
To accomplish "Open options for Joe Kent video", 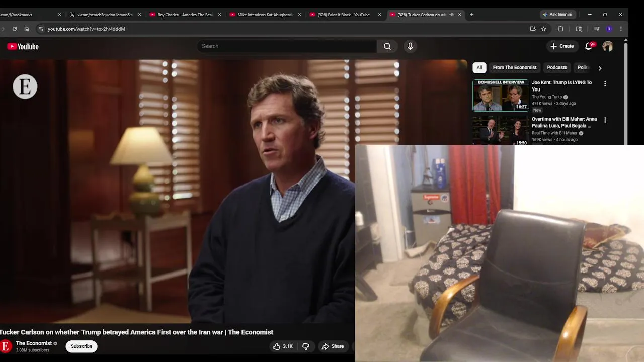I will click(605, 83).
